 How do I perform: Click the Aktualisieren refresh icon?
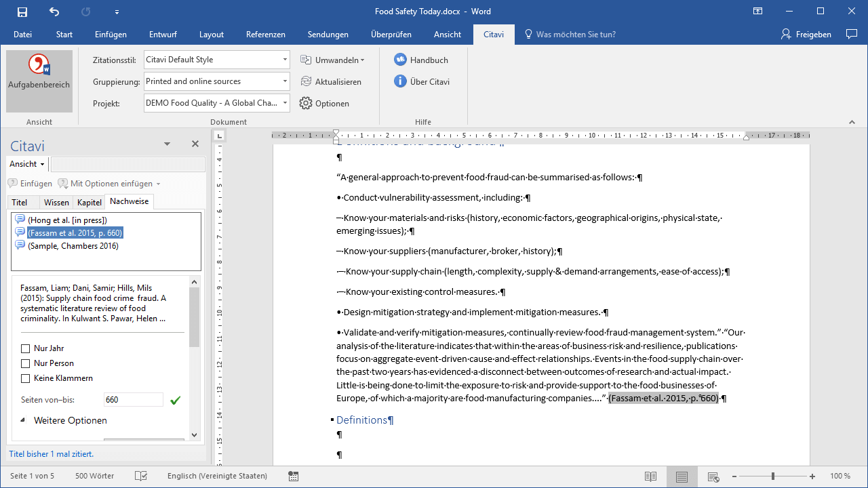pyautogui.click(x=306, y=81)
